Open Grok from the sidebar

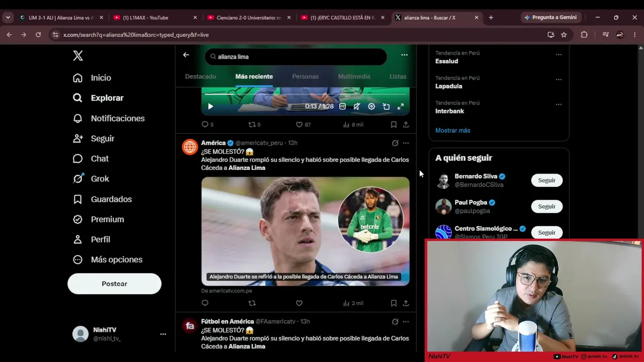coord(91,178)
